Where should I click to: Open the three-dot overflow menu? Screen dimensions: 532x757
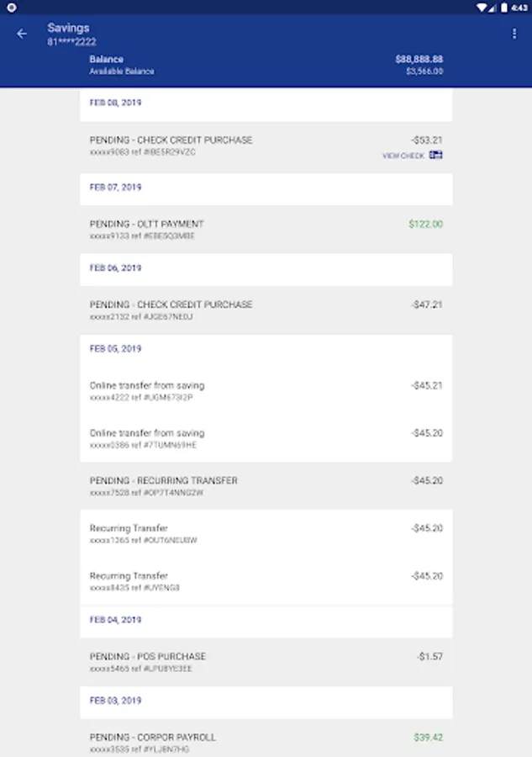[x=514, y=34]
